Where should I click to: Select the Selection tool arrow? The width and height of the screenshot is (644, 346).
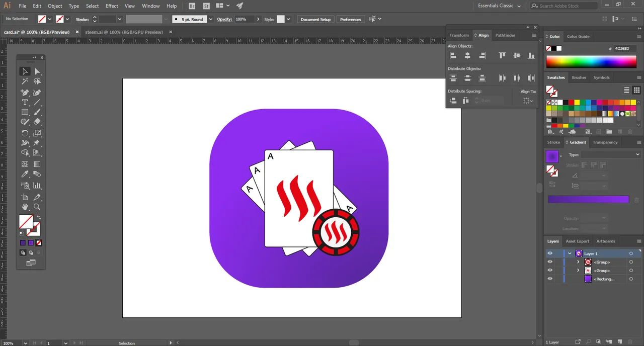[25, 71]
